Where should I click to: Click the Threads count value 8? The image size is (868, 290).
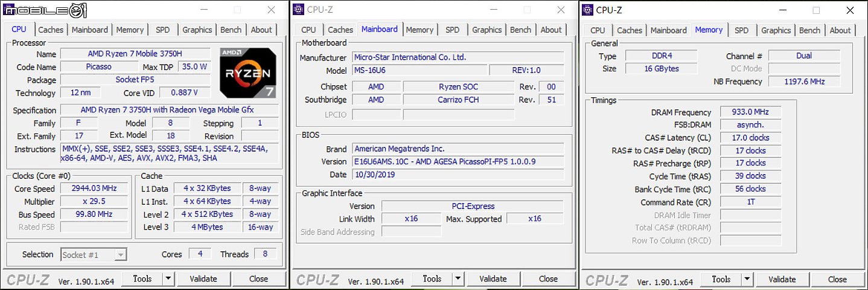266,254
